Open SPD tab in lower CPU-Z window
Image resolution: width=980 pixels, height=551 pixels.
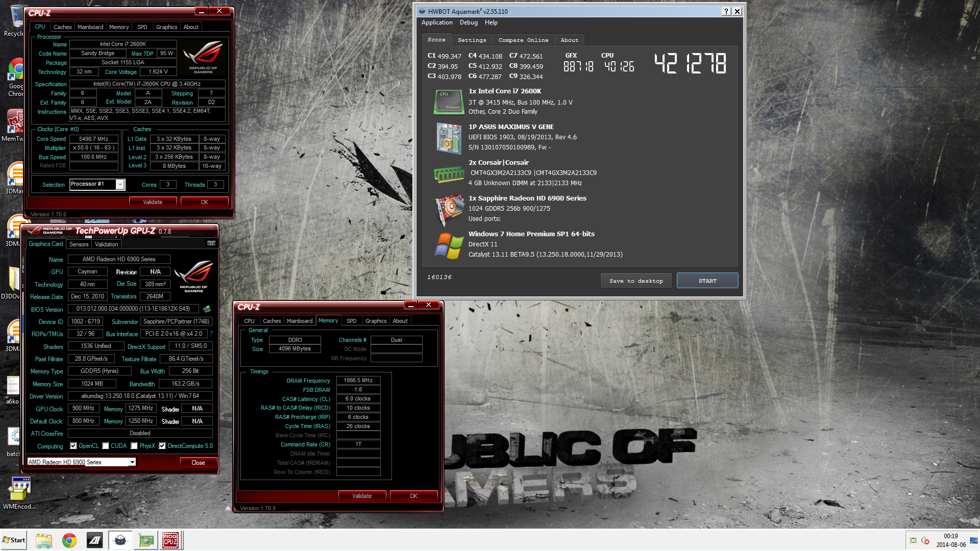pos(352,321)
